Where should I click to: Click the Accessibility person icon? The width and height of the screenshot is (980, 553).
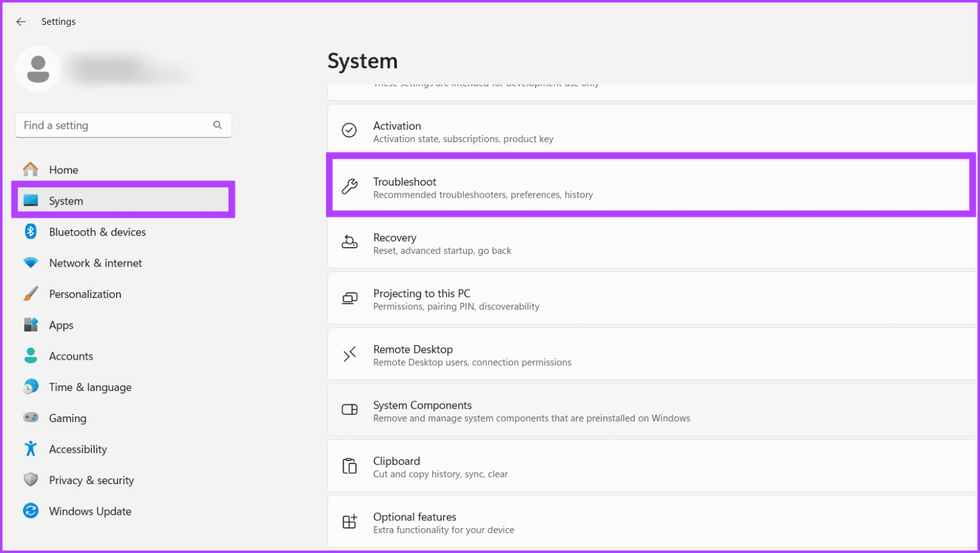[x=30, y=449]
